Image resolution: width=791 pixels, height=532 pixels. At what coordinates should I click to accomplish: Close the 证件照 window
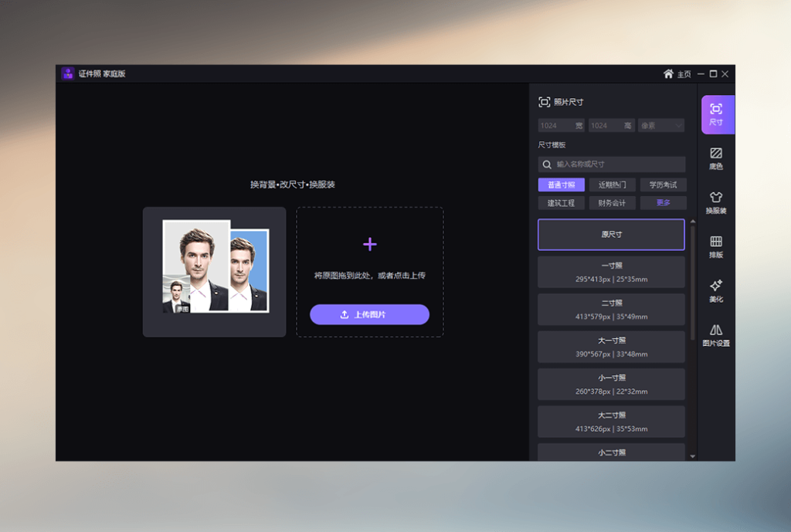tap(725, 74)
